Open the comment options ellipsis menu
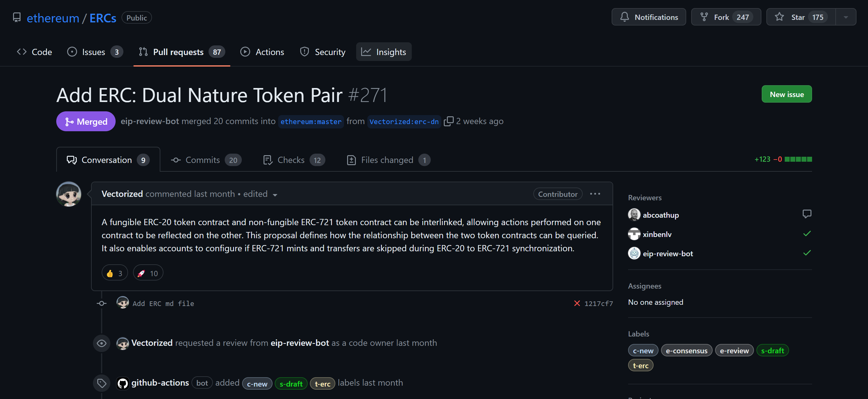Screen dimensions: 868x399 pos(595,194)
